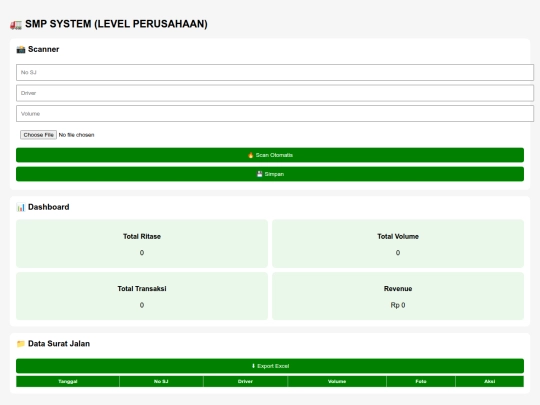Viewport: 540px width, 405px height.
Task: Select the Total Transaksi card
Action: tap(142, 296)
